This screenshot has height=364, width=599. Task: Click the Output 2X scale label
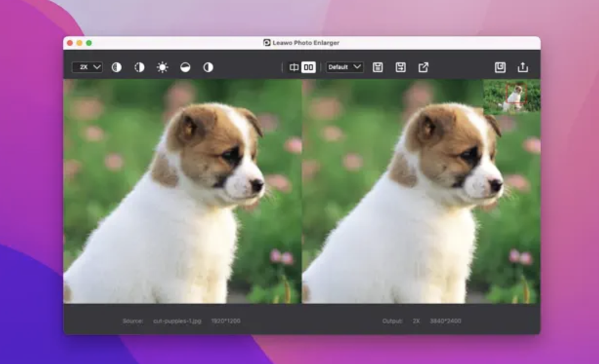coord(416,321)
